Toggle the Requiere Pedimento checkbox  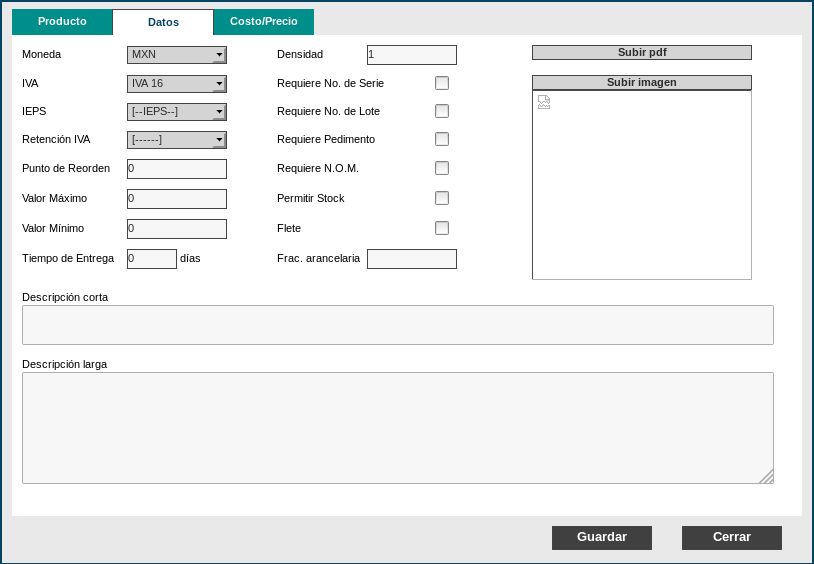coord(442,139)
